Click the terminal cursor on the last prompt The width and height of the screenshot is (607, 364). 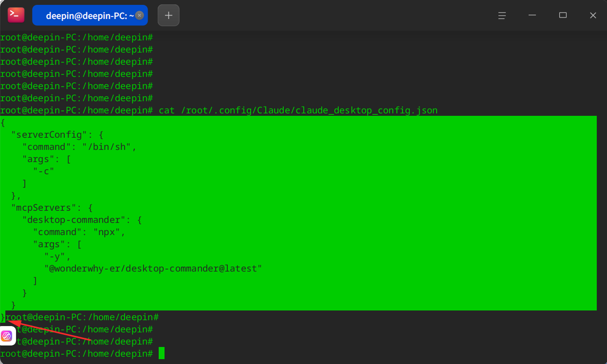click(162, 353)
